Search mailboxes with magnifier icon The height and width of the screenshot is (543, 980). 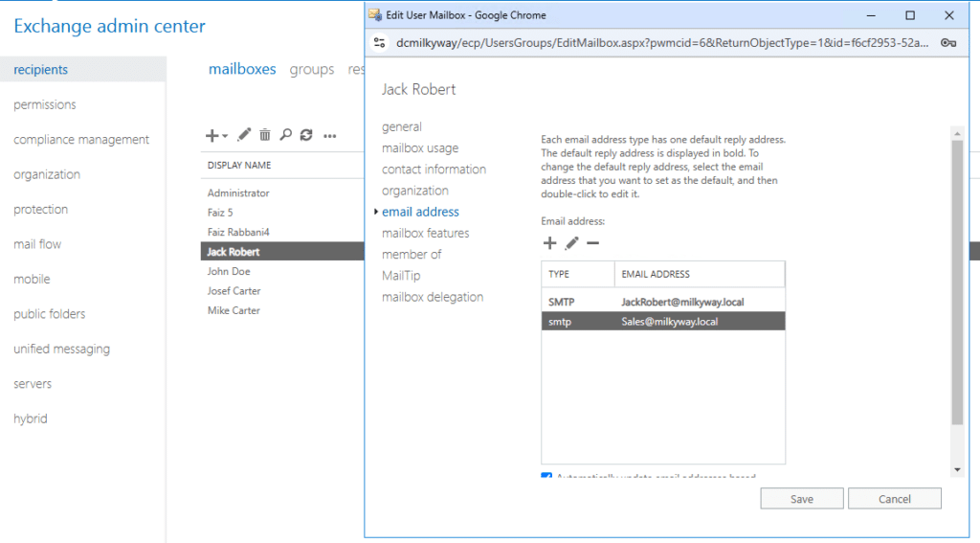click(x=285, y=134)
